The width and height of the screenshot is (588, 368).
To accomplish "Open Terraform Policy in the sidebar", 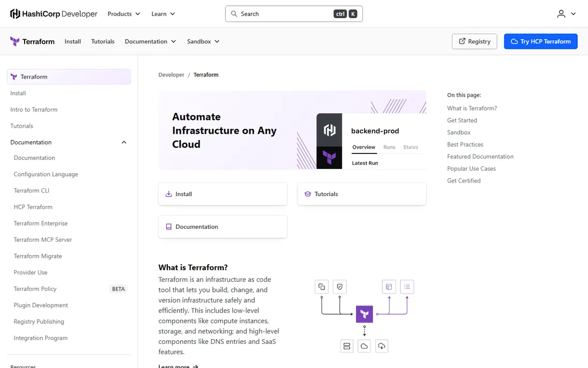I will click(35, 289).
